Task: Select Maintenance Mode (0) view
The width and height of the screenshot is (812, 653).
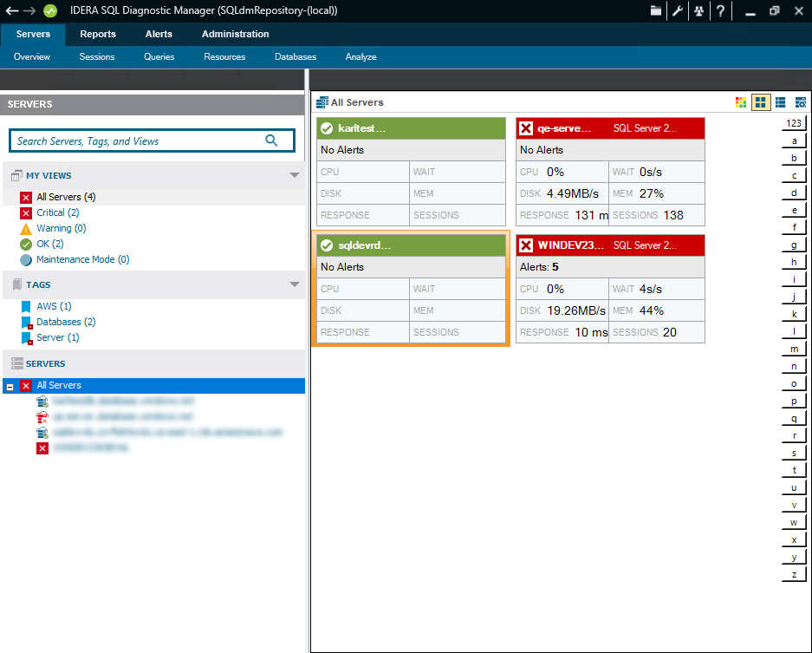Action: click(x=83, y=259)
